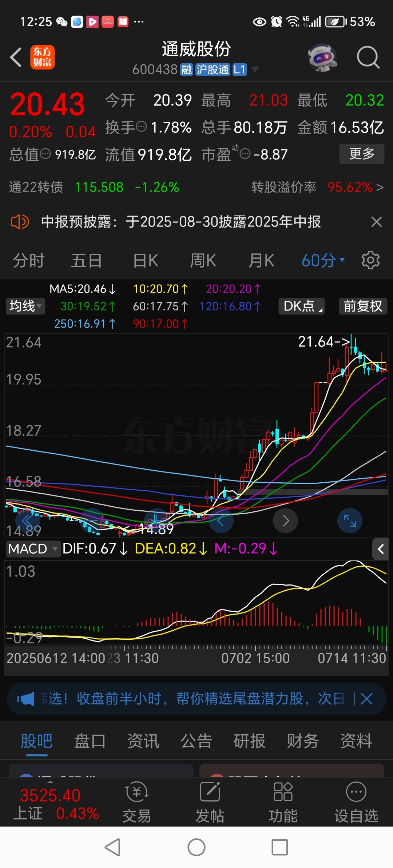Tap the 250:16.91 moving average label

(85, 324)
